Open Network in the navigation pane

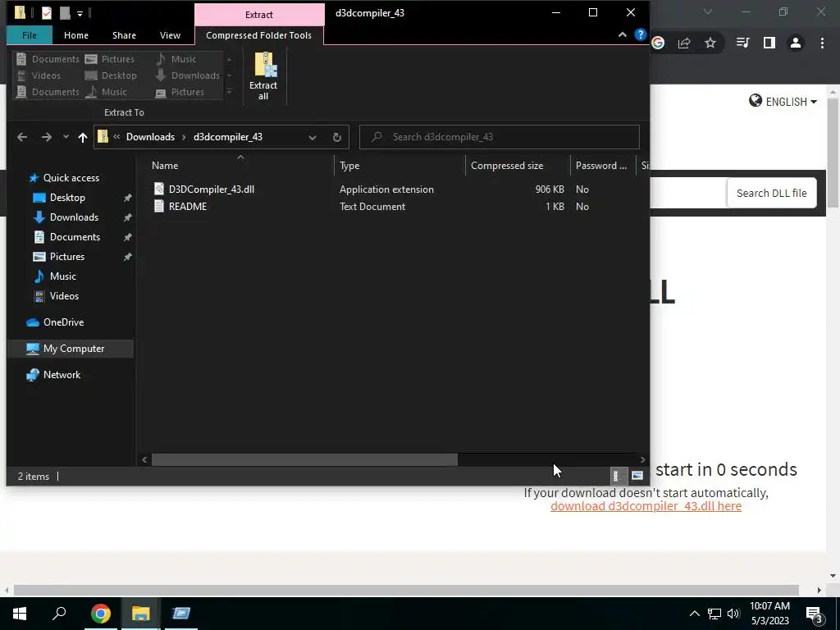(x=62, y=375)
